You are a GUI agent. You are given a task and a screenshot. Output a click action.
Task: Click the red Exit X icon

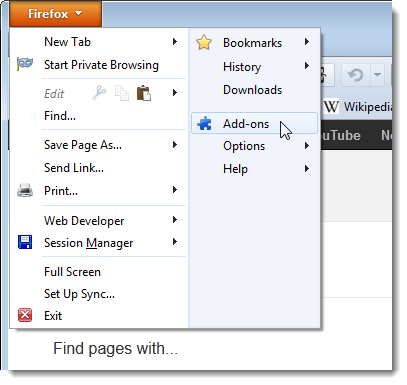[25, 315]
